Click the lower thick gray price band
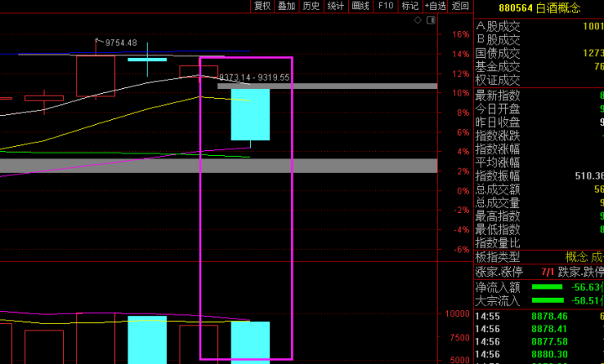This screenshot has width=604, height=364. point(218,165)
